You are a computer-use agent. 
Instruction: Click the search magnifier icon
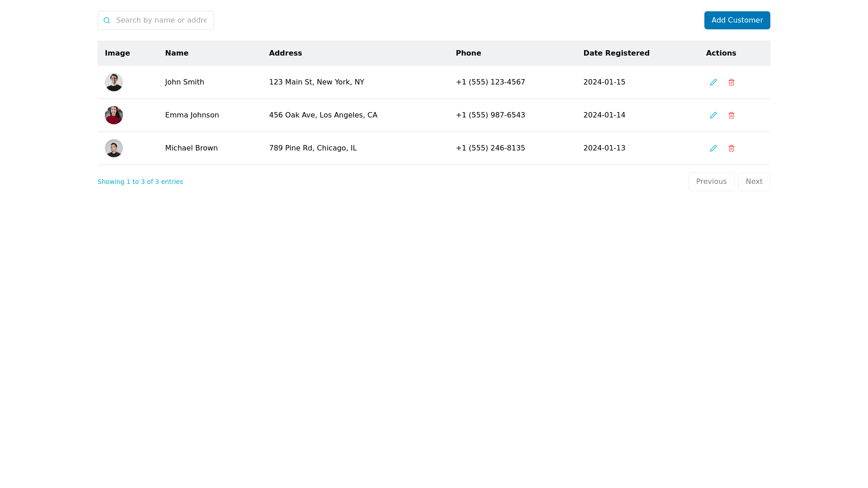107,20
